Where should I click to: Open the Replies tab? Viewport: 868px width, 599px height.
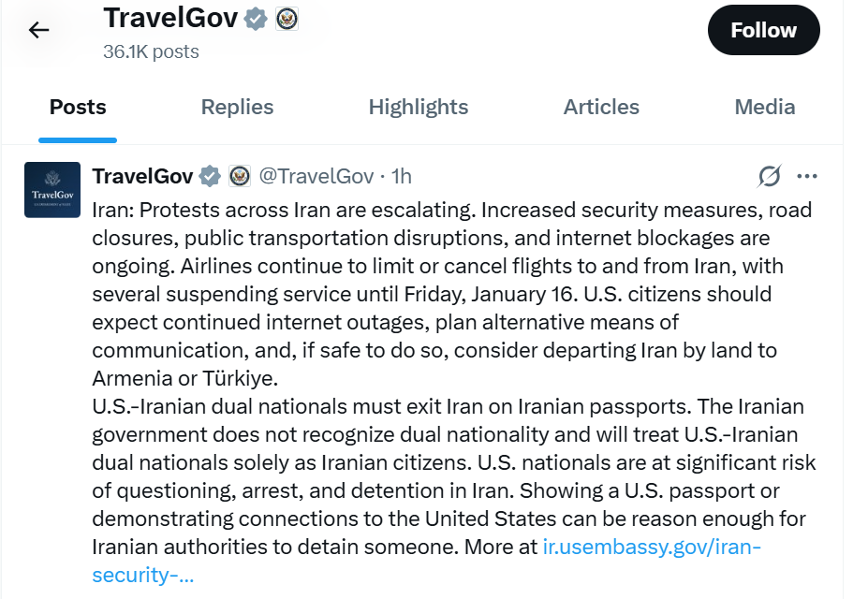pyautogui.click(x=237, y=107)
